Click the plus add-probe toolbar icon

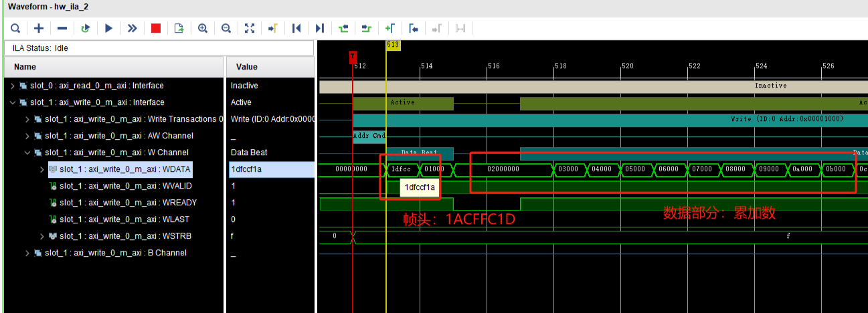tap(39, 28)
